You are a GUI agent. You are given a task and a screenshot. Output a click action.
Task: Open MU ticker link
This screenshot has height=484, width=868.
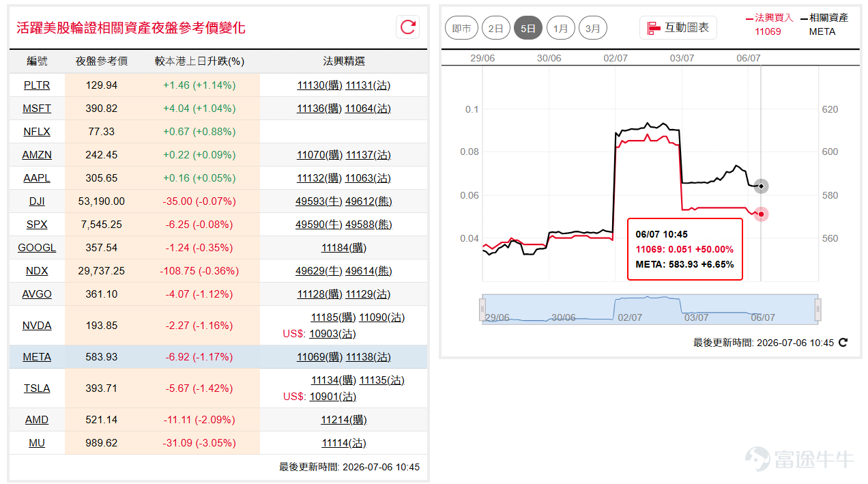[37, 443]
